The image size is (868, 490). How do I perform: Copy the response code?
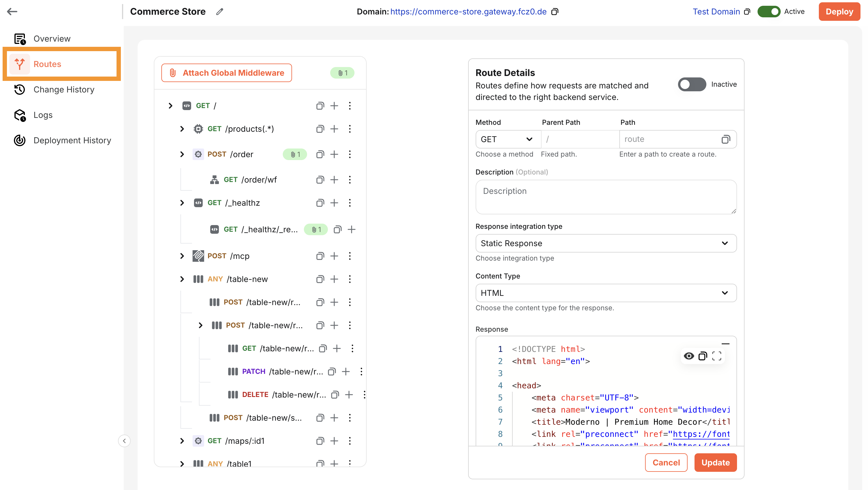click(703, 356)
